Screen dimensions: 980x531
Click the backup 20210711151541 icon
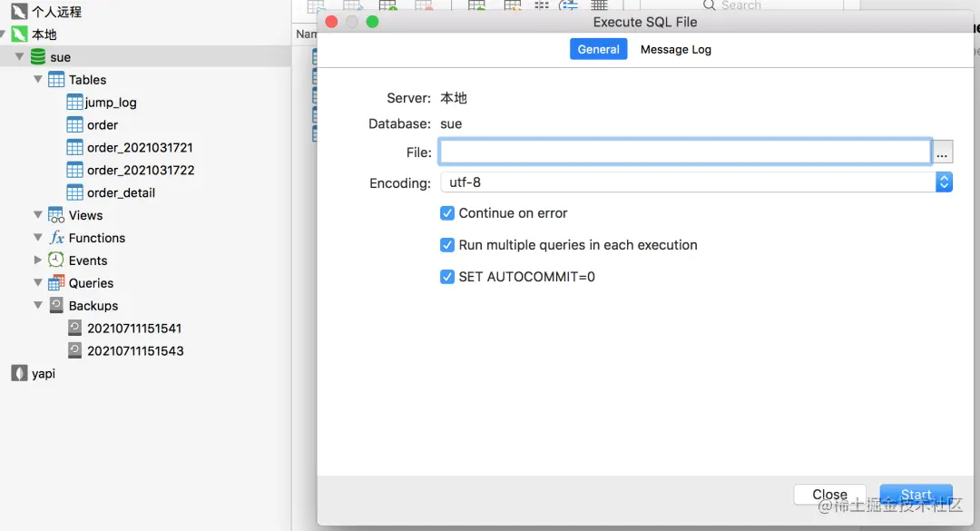tap(74, 328)
